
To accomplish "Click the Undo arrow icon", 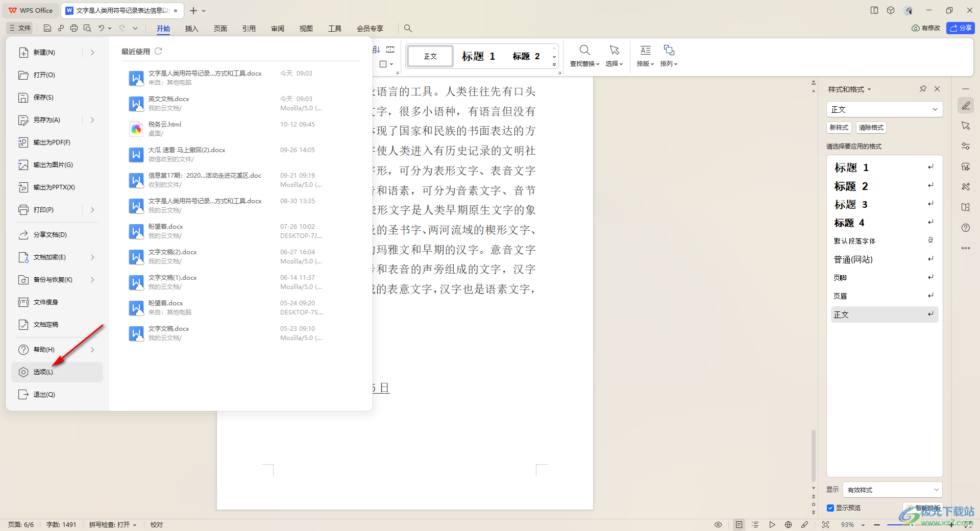I will click(102, 28).
